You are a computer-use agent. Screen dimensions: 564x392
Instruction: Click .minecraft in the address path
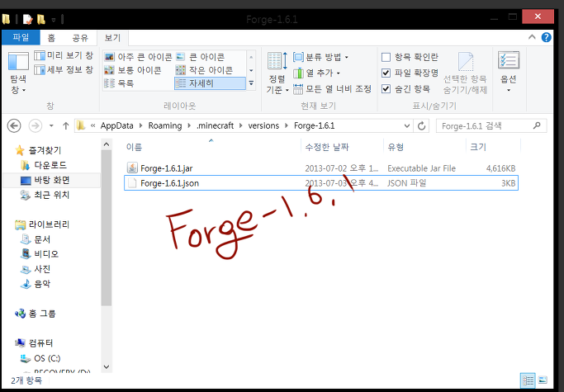pos(215,125)
